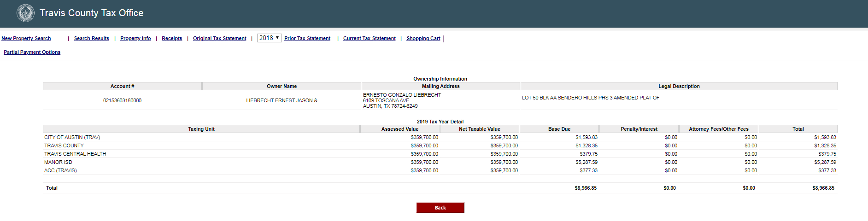Click the Travis County Tax Office title

point(92,13)
